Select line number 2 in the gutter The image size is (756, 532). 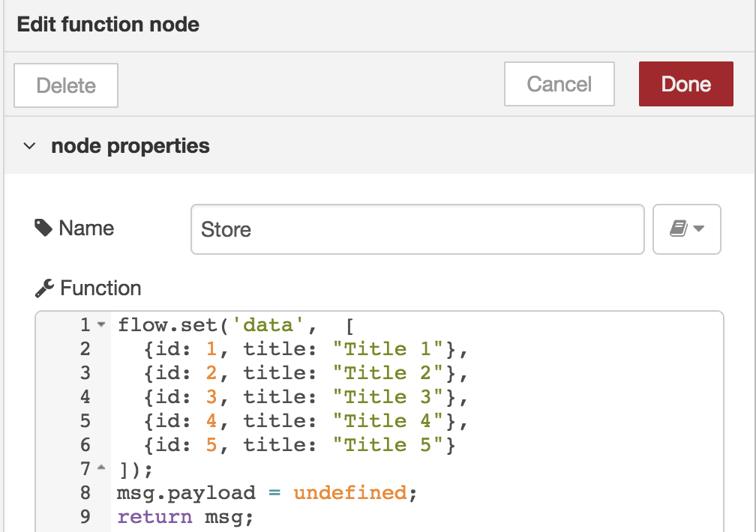(x=85, y=348)
